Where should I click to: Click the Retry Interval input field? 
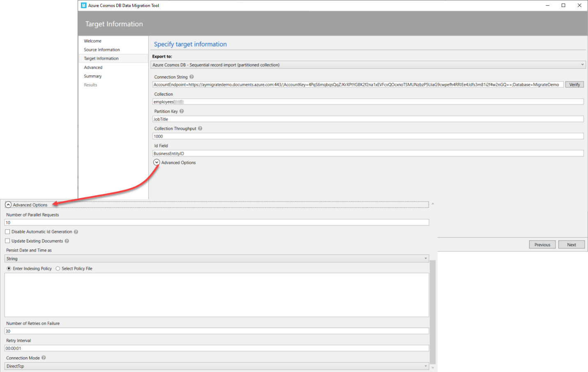tap(217, 348)
